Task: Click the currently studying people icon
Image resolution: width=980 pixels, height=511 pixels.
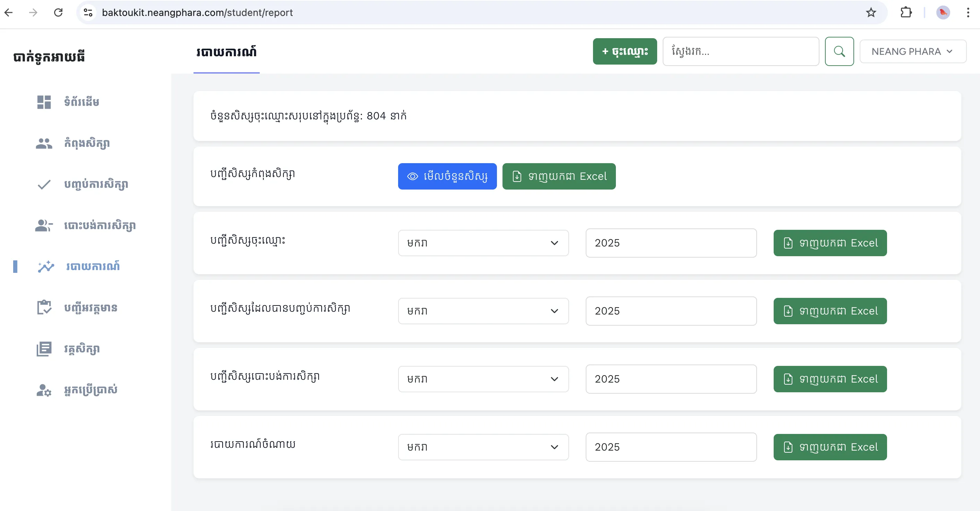Action: point(44,144)
